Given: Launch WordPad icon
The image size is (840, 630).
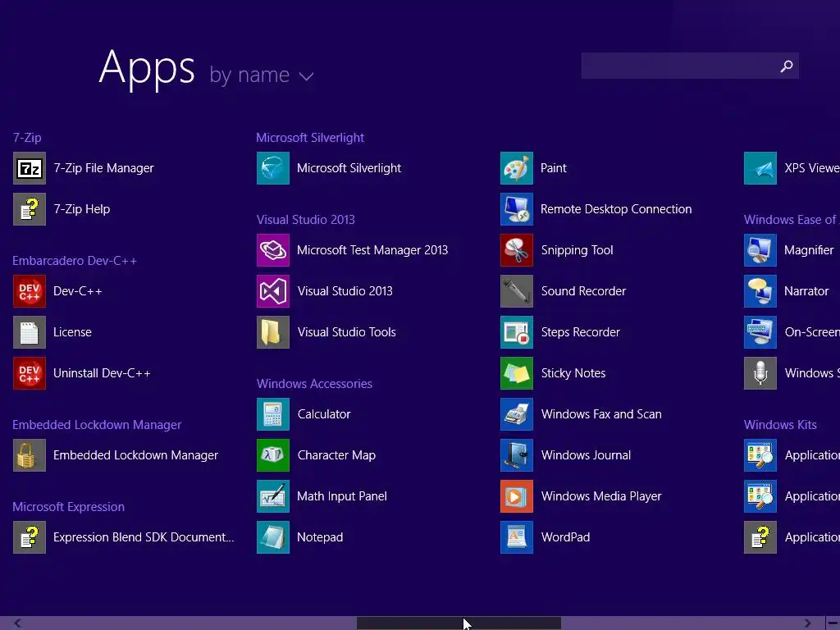Looking at the screenshot, I should 517,536.
